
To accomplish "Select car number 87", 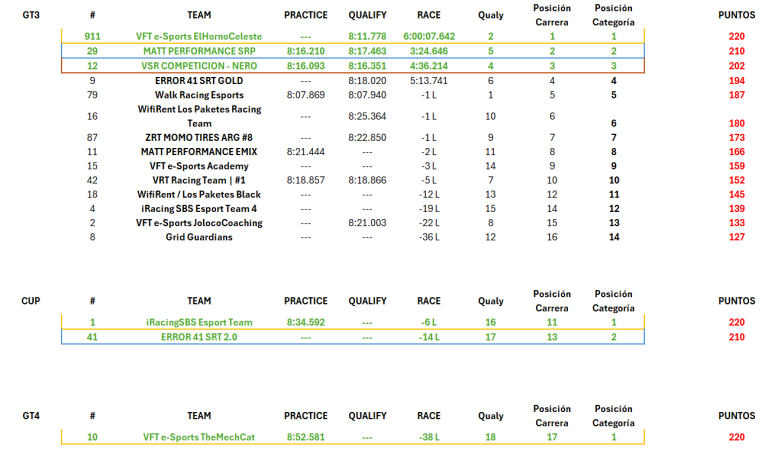I will (92, 137).
